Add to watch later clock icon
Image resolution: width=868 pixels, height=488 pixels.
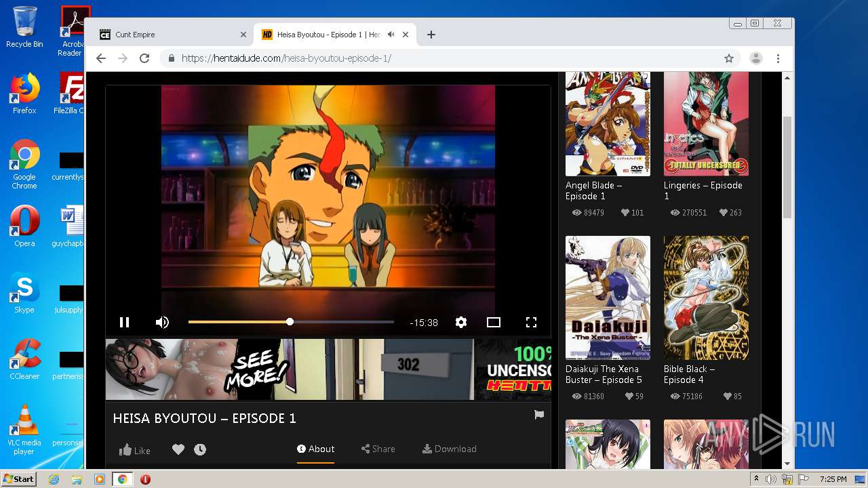click(x=200, y=449)
